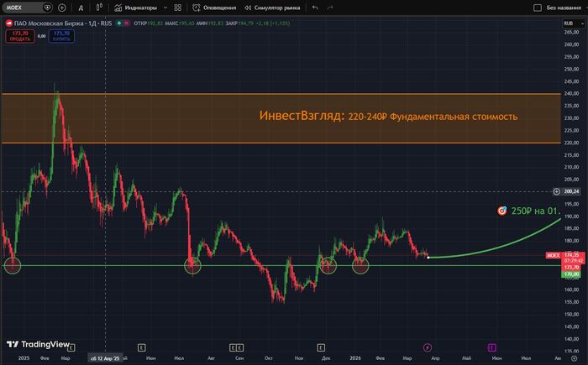Click the Оповещения alerts button

tap(213, 7)
